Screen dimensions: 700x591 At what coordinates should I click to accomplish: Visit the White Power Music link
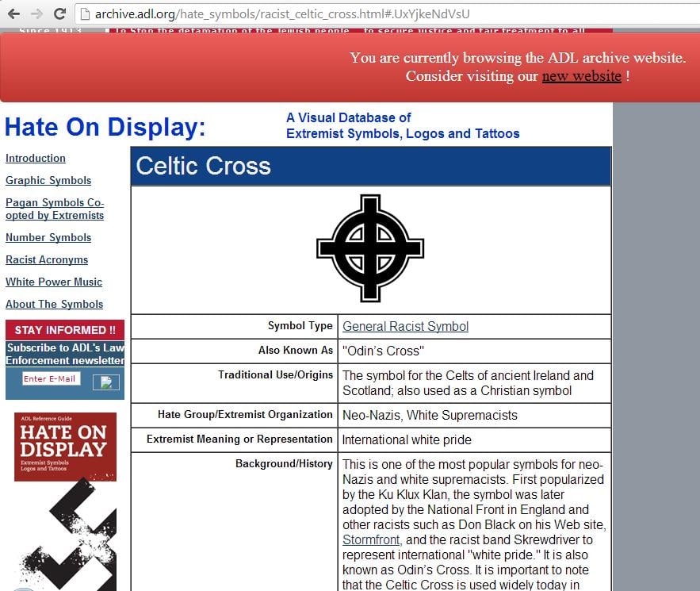point(54,282)
